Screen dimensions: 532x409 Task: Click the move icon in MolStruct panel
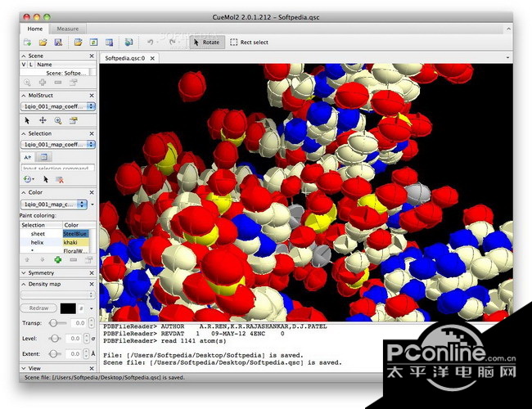click(x=43, y=119)
